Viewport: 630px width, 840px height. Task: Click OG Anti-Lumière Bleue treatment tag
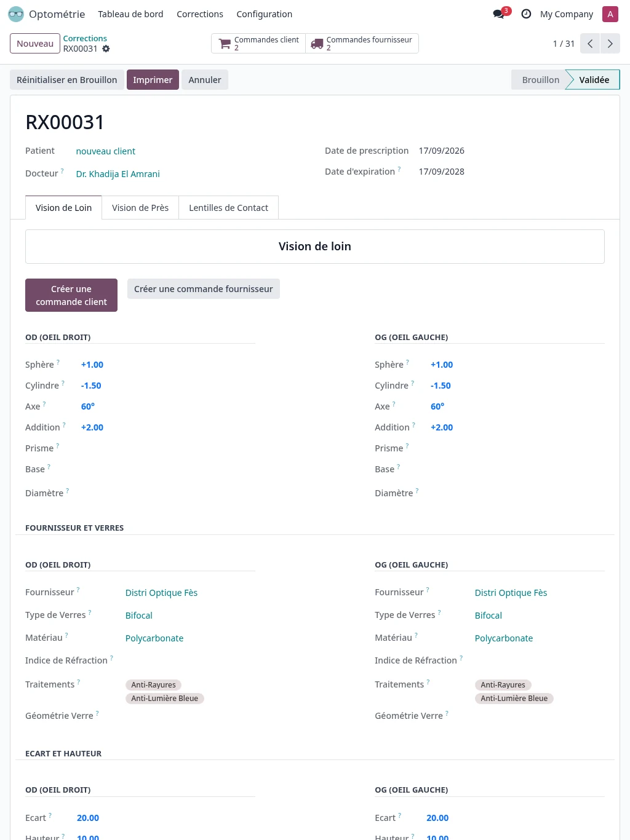[x=514, y=699]
